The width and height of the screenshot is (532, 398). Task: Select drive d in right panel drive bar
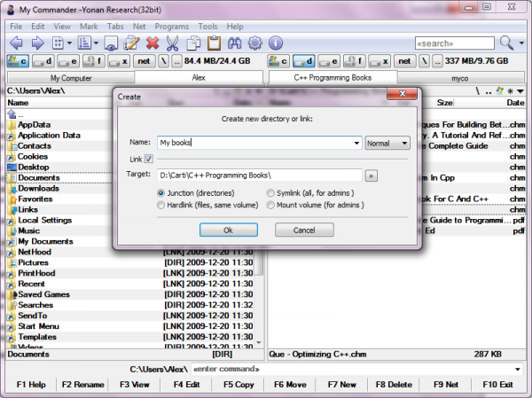click(x=304, y=60)
